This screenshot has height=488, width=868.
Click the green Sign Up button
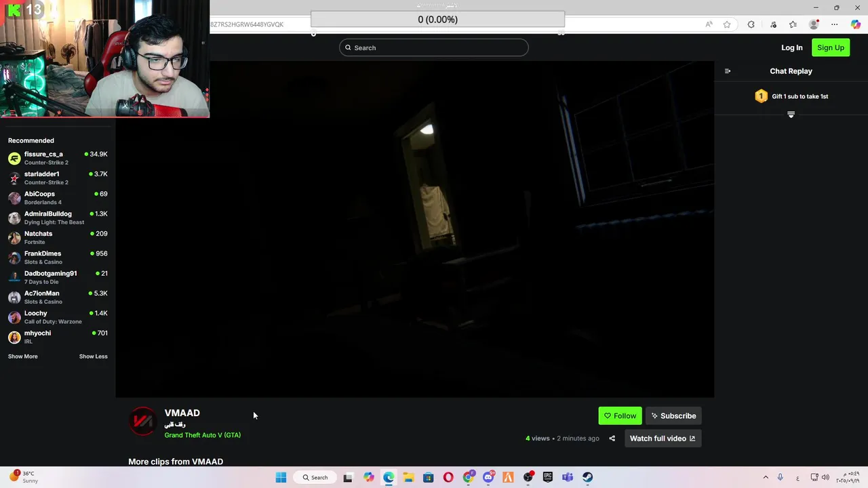[x=831, y=47]
